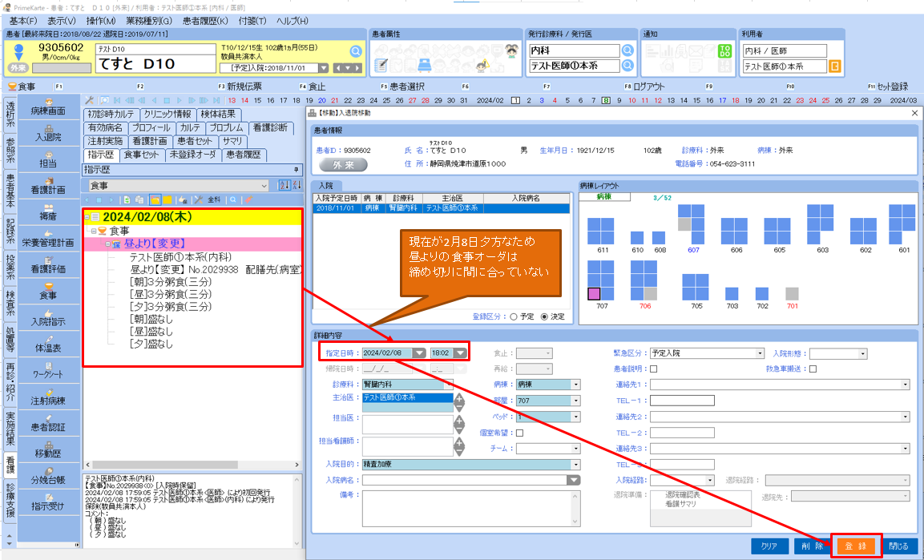Open 入退院 in left sidebar

(48, 133)
